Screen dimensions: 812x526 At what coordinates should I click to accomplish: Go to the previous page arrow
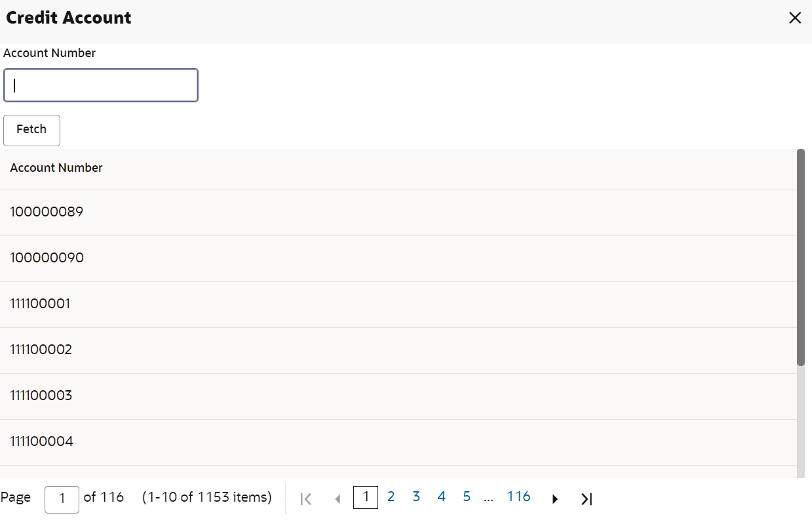(x=338, y=499)
